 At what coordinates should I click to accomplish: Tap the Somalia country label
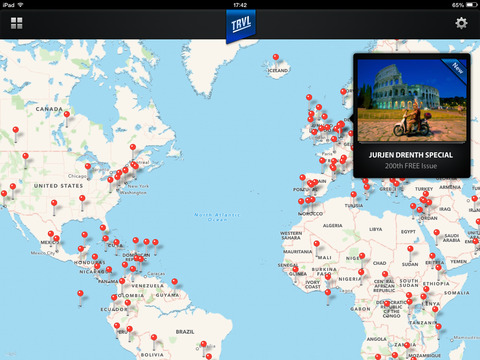(457, 293)
